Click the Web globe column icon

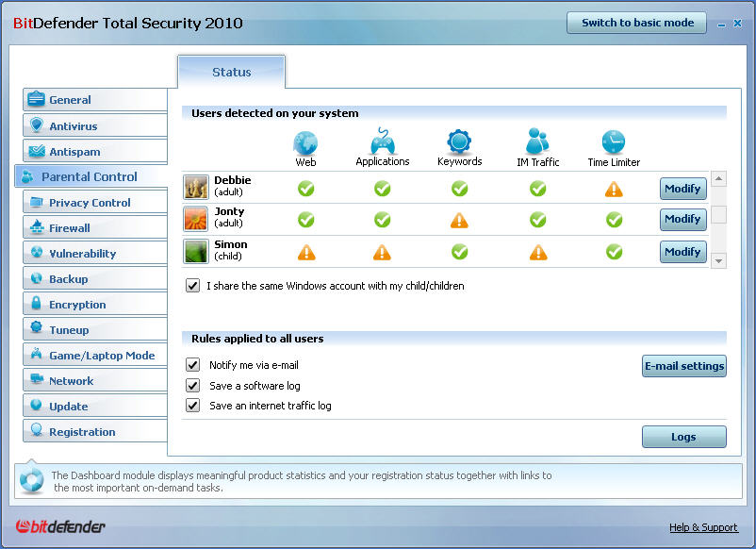click(x=305, y=143)
